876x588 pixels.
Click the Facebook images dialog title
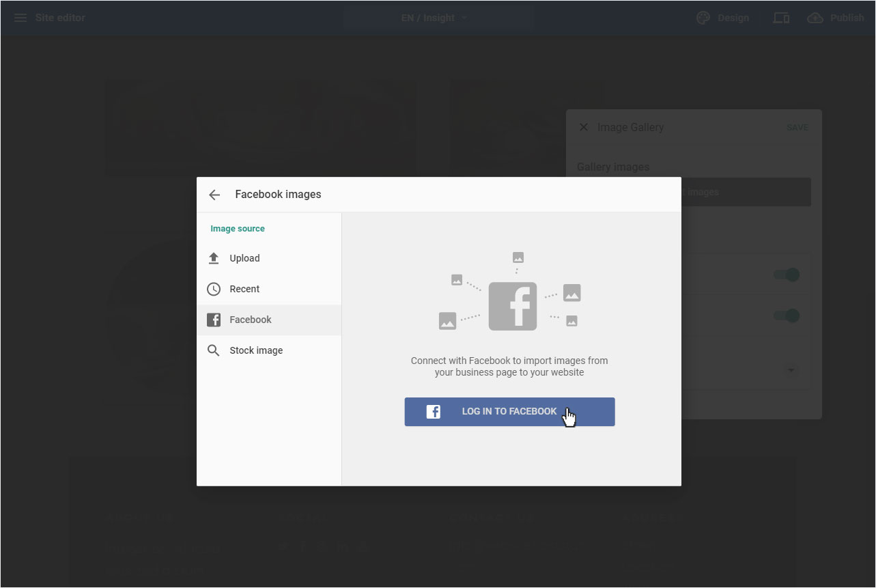tap(278, 195)
